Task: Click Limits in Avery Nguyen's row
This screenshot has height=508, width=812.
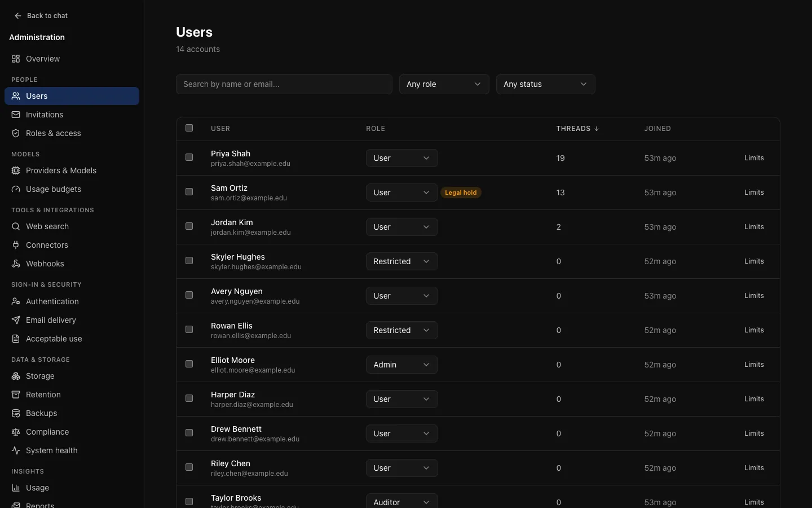Action: [754, 296]
